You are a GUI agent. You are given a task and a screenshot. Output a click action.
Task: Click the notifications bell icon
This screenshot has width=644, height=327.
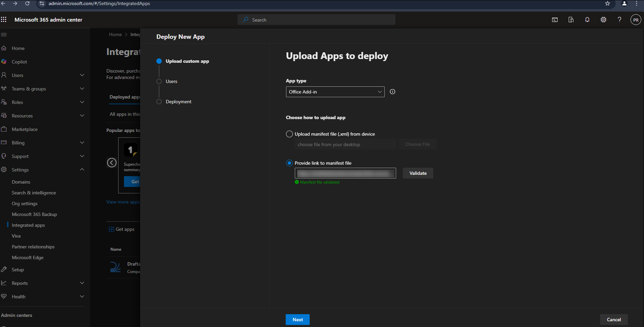click(587, 20)
